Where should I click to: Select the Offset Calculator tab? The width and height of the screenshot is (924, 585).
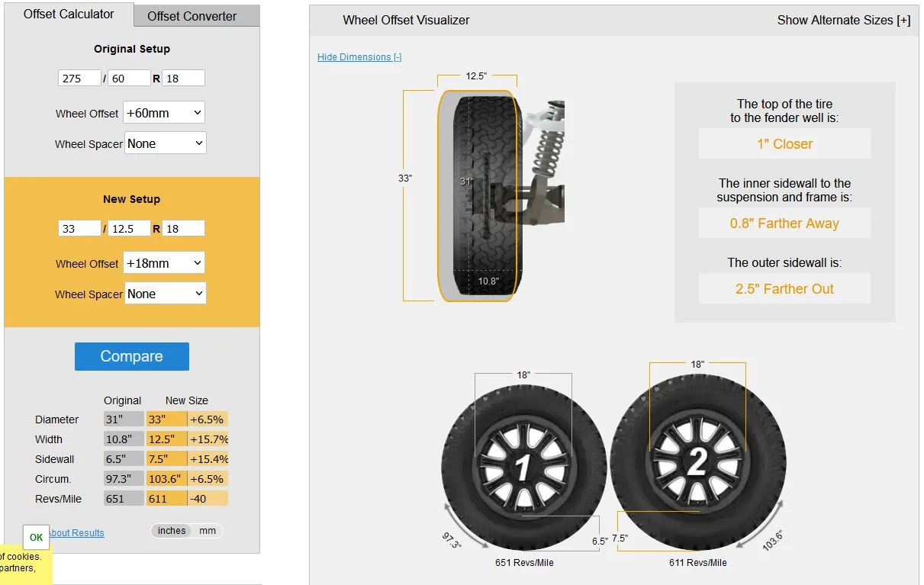(x=69, y=14)
